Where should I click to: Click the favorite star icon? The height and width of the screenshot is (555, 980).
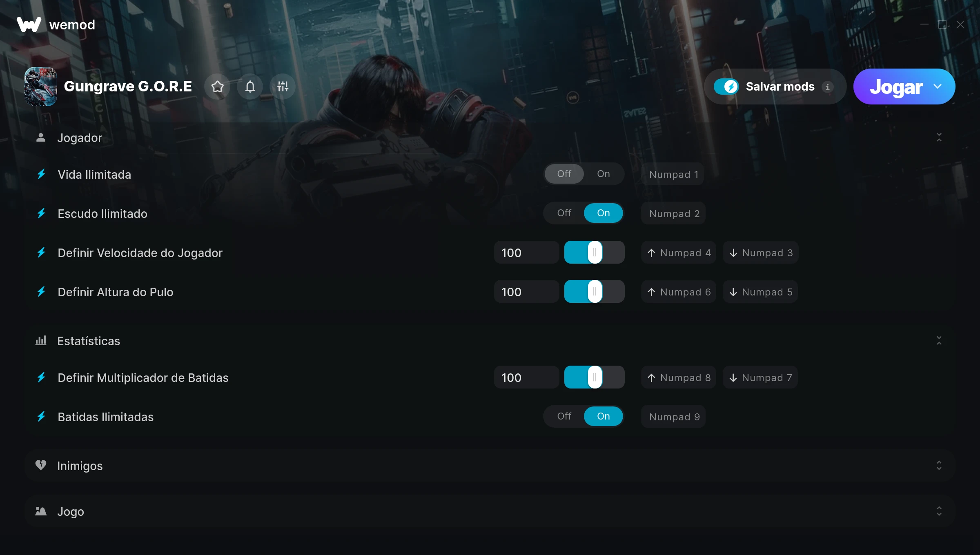click(217, 87)
